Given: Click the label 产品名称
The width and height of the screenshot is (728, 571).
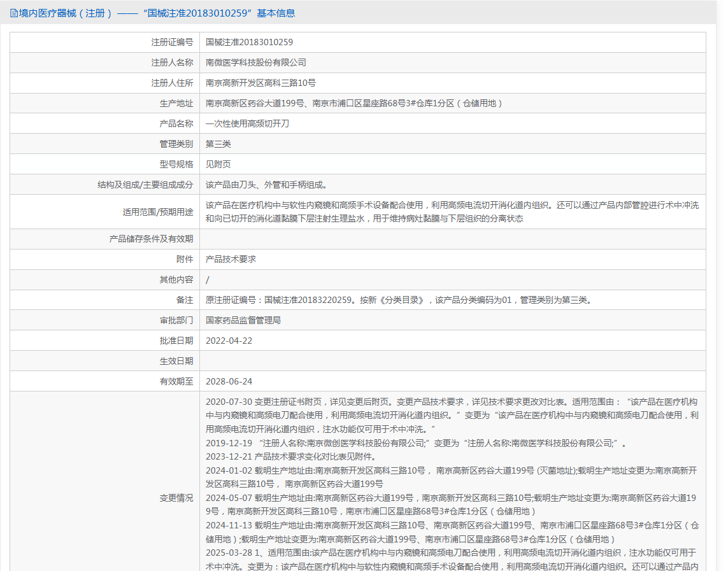Looking at the screenshot, I should (176, 124).
